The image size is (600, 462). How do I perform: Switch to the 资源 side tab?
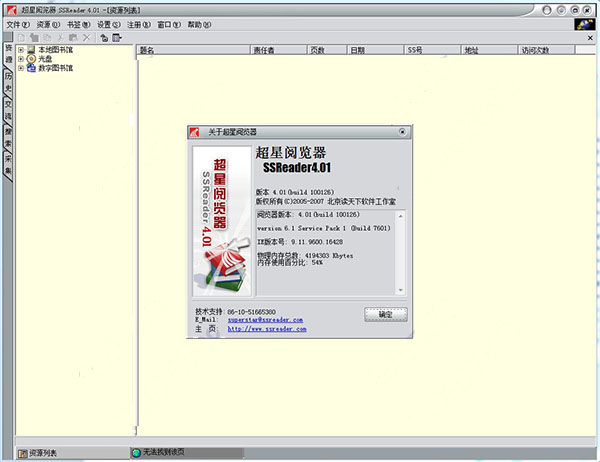tap(8, 54)
